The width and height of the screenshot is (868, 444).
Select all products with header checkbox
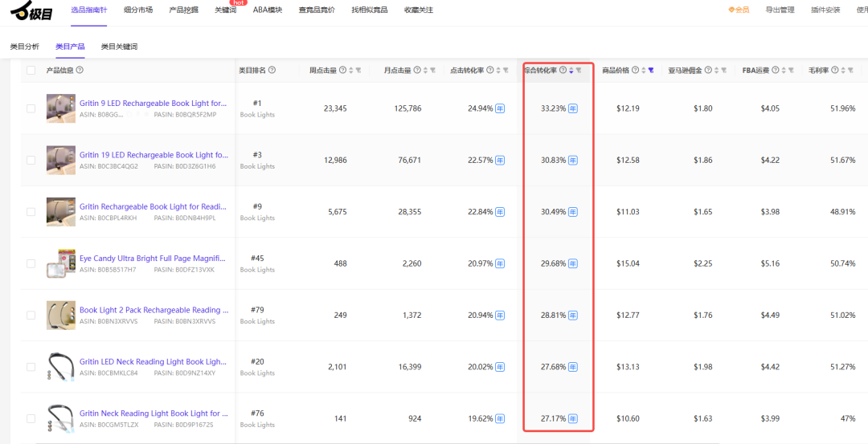[x=31, y=70]
